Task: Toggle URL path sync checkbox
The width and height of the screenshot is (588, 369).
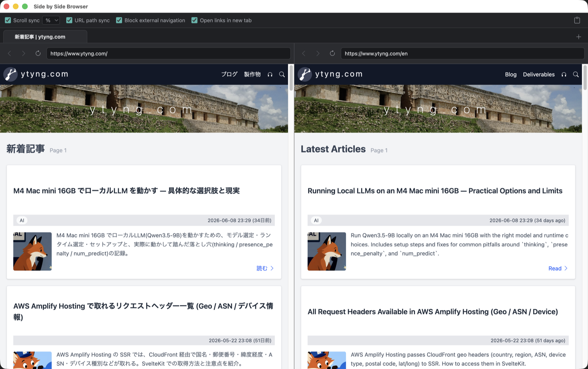Action: 69,20
